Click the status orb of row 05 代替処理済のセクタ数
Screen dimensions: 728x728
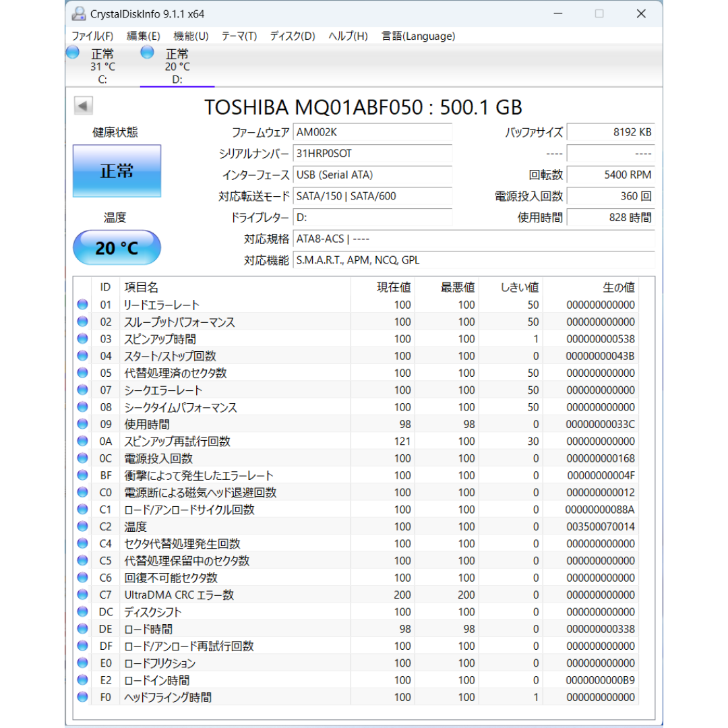point(83,373)
